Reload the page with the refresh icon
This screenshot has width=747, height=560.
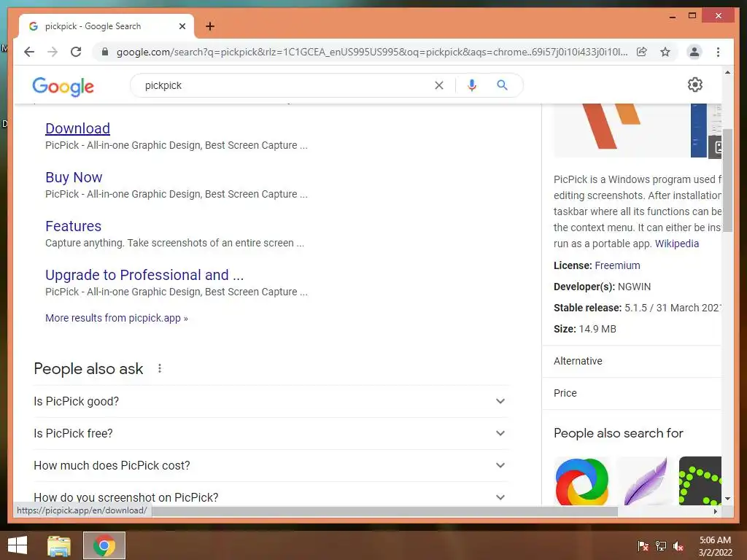(x=76, y=52)
